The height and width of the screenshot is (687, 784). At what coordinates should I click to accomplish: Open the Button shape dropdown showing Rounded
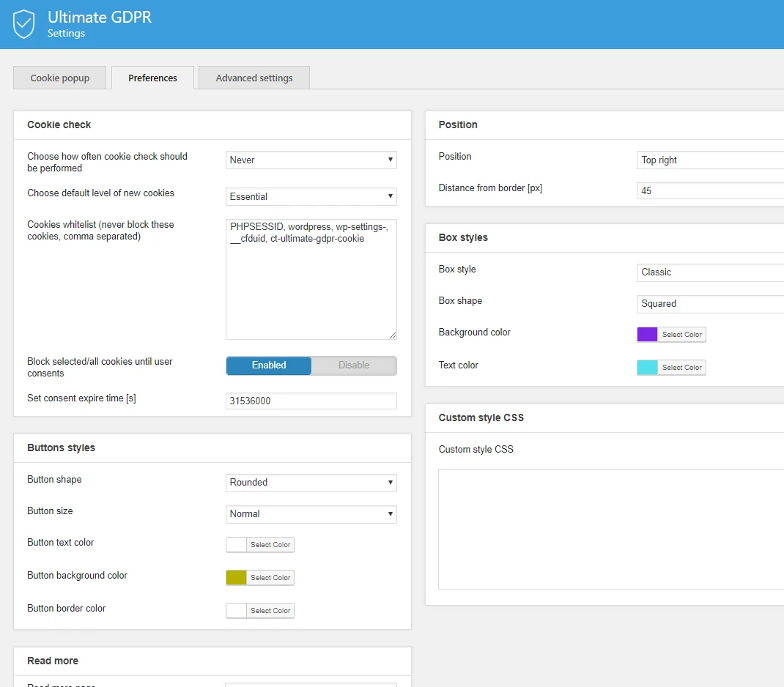click(311, 483)
